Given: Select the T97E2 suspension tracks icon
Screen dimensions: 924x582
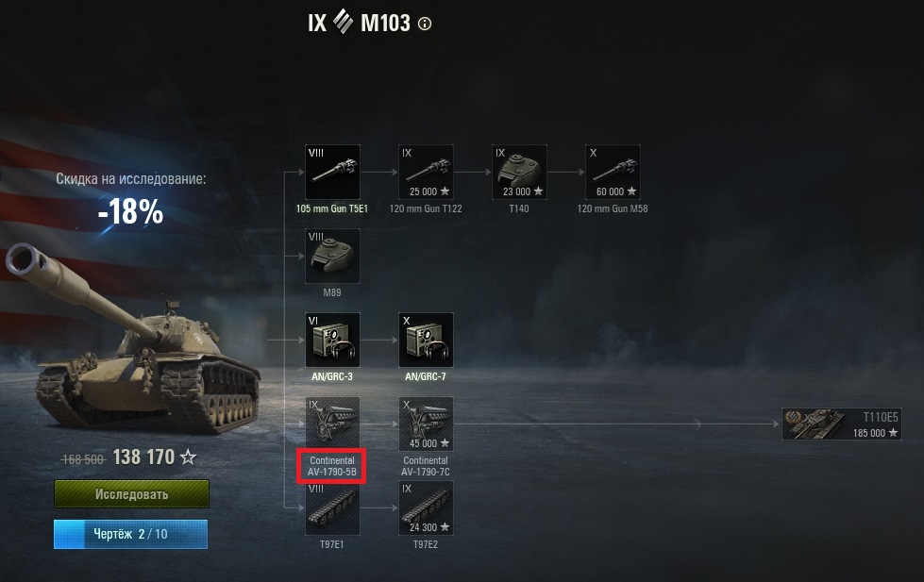Looking at the screenshot, I should pyautogui.click(x=426, y=507).
